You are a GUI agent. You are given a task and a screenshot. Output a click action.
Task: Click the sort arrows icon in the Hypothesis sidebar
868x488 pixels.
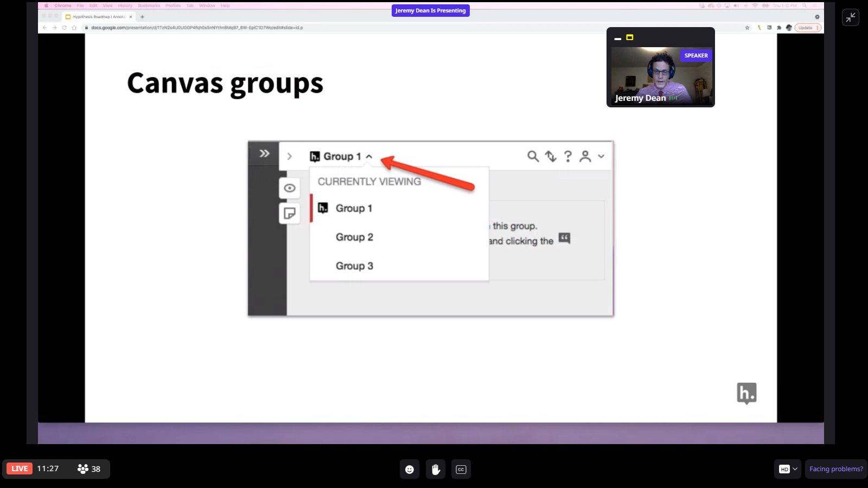click(x=551, y=157)
